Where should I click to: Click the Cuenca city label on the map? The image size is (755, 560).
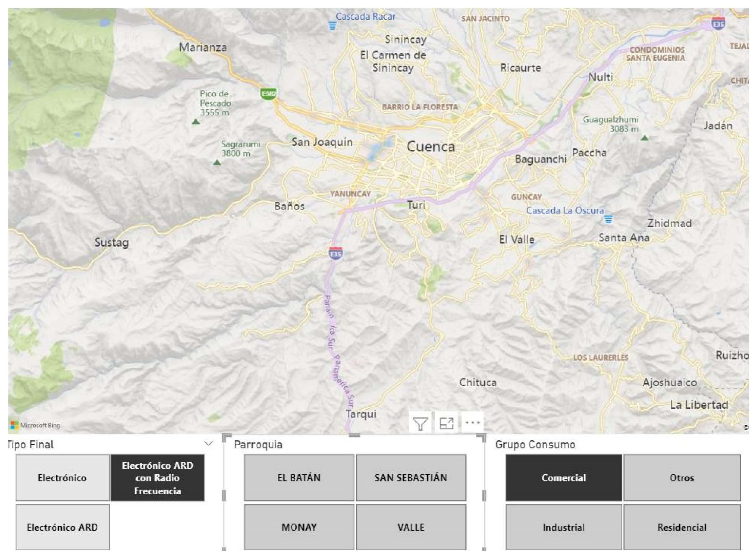431,146
